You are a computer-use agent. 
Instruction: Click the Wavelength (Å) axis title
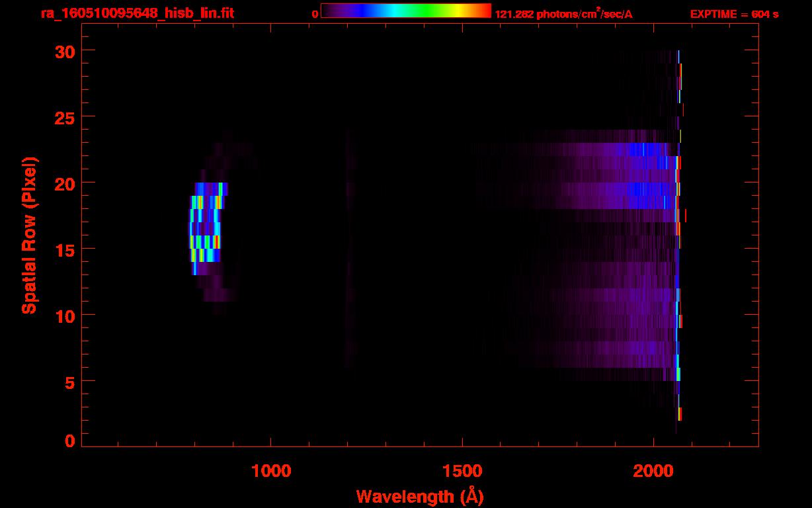[x=419, y=496]
